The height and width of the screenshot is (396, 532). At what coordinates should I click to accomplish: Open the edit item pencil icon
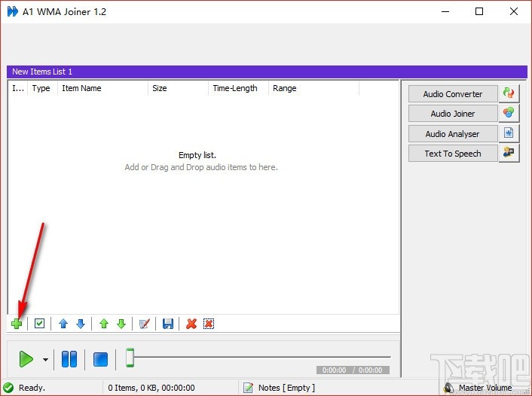click(145, 324)
